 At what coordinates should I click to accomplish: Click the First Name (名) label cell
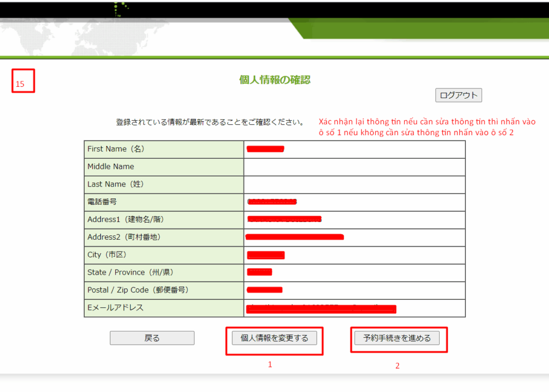[x=164, y=149]
